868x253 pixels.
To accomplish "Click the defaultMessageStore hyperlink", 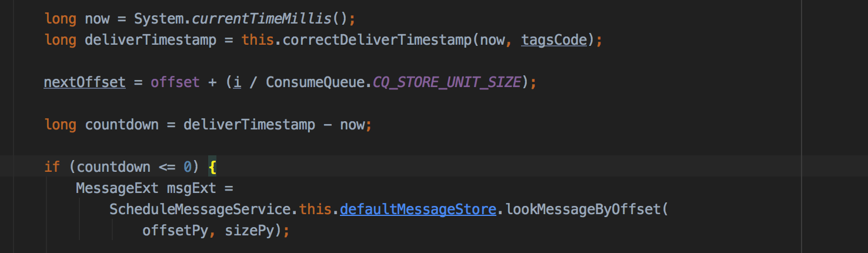I will [418, 209].
